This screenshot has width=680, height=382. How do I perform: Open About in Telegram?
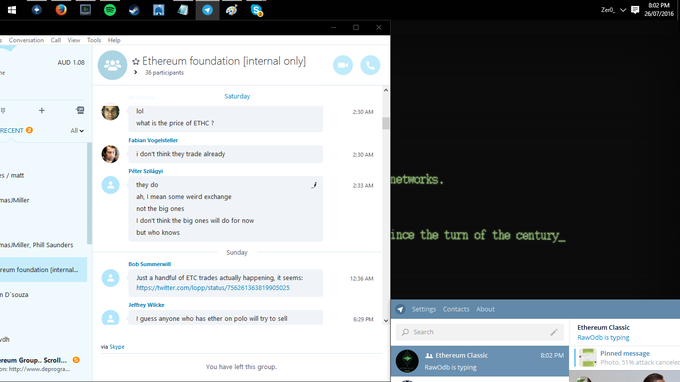tap(485, 309)
